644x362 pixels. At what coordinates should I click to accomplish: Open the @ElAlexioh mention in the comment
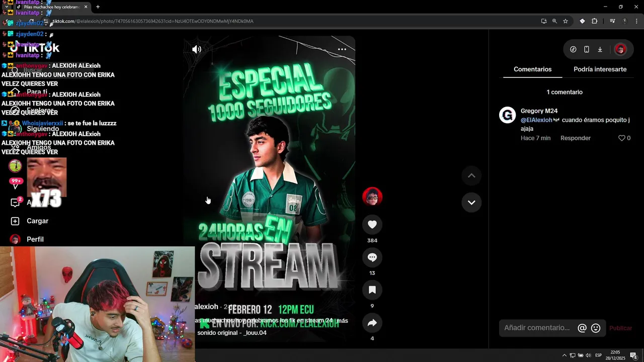pyautogui.click(x=536, y=120)
